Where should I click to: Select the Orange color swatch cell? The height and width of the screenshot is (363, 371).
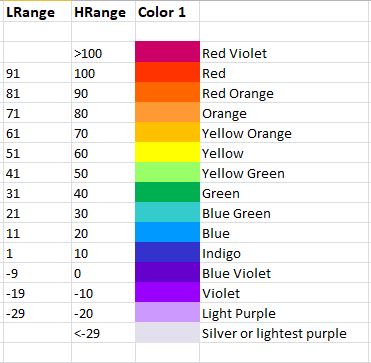tap(167, 112)
